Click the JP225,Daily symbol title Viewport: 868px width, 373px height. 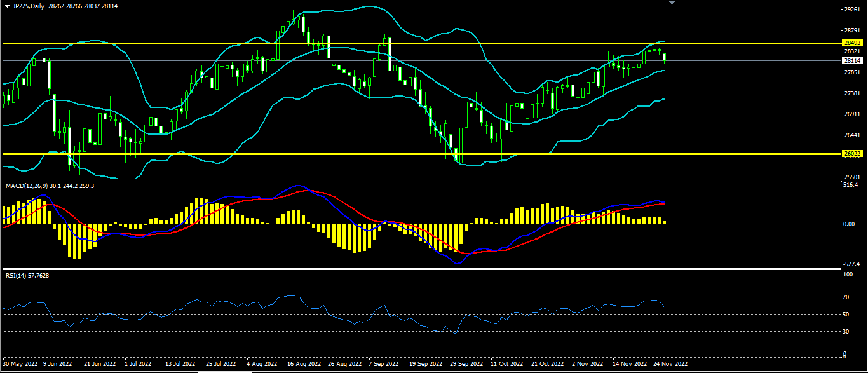click(29, 6)
